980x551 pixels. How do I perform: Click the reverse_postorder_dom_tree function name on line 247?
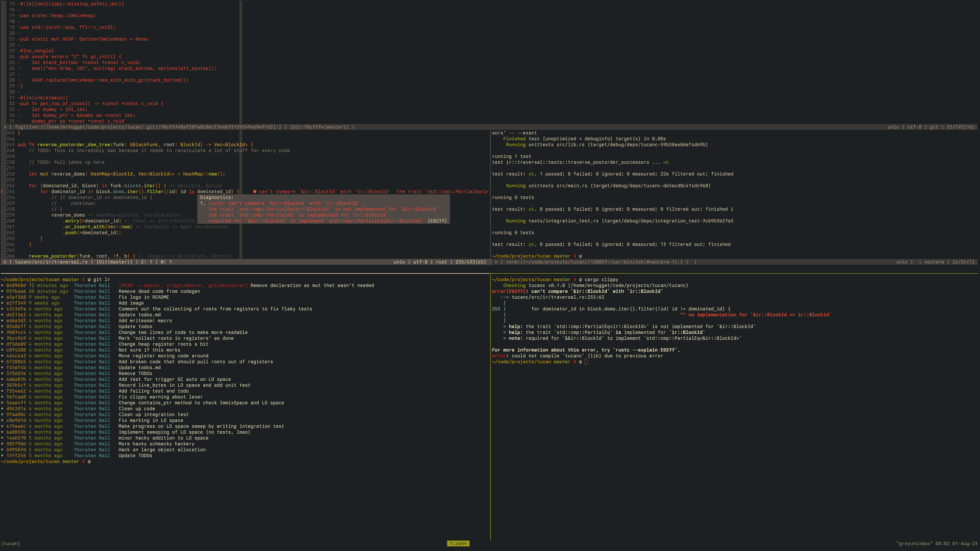(x=74, y=144)
